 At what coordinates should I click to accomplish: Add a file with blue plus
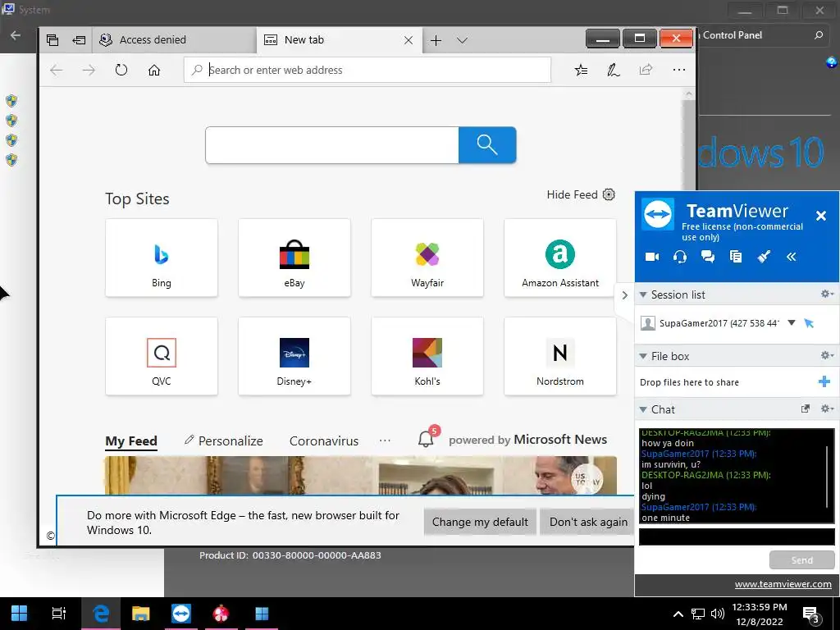tap(824, 381)
